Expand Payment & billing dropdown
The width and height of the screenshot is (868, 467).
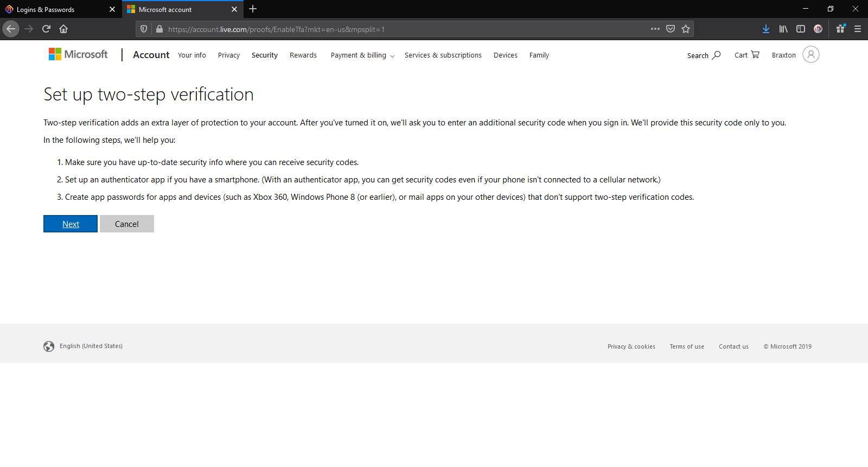click(362, 55)
